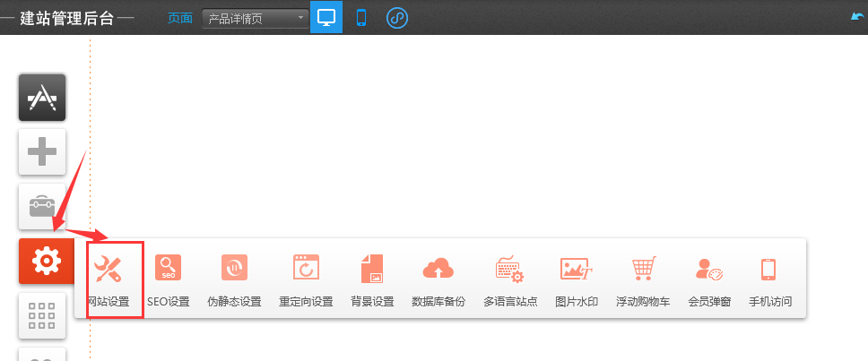Switch to desktop monitor view
This screenshot has width=868, height=361.
click(x=326, y=17)
